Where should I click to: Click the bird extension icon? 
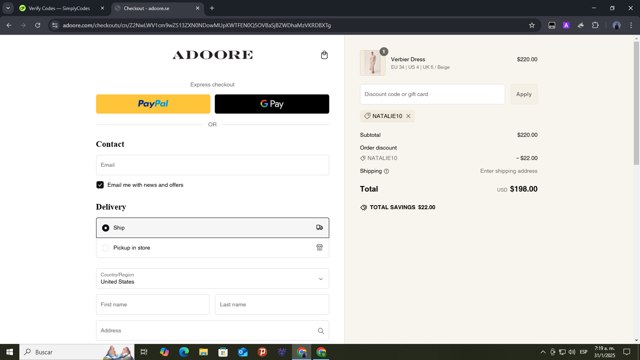(x=580, y=25)
